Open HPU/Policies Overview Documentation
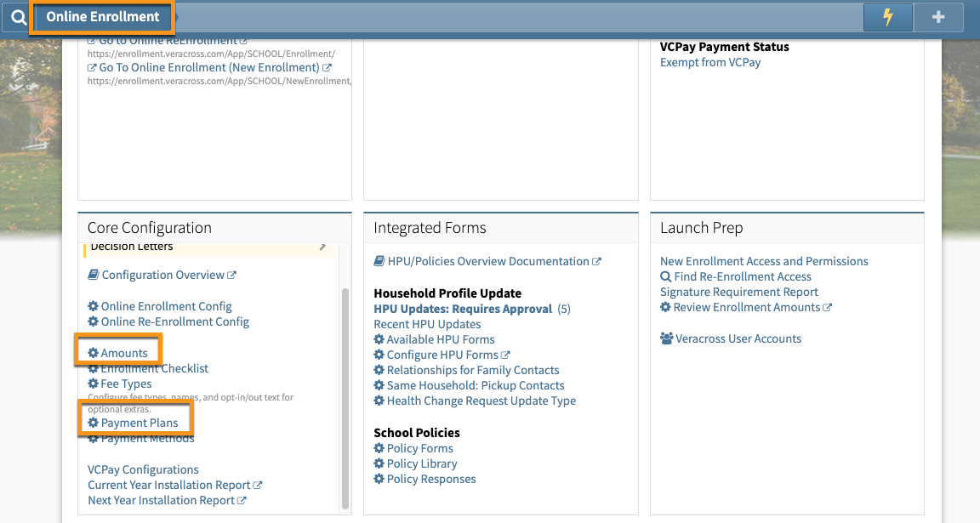The width and height of the screenshot is (980, 523). 488,261
